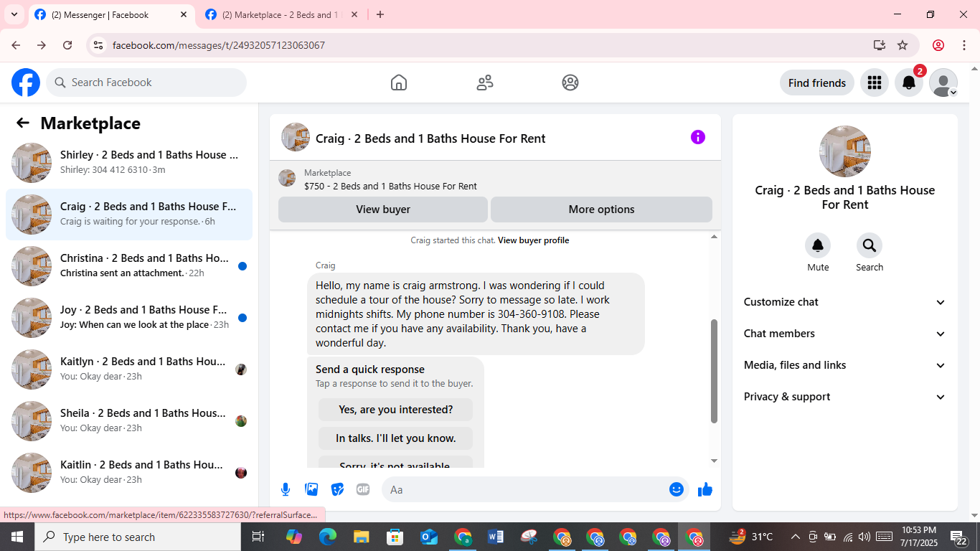
Task: Open the tab search dropdown in Chrome
Action: 14,14
